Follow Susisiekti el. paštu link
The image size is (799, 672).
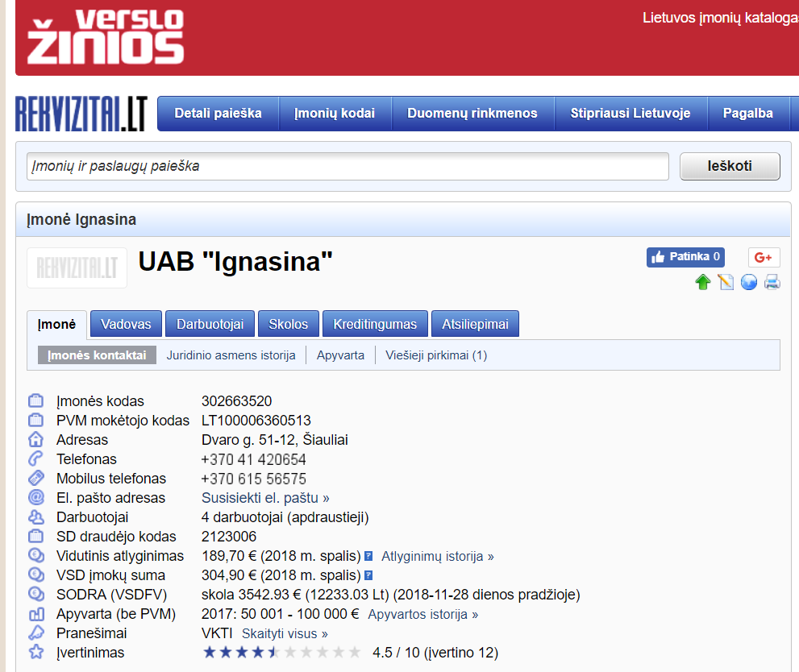pyautogui.click(x=265, y=498)
